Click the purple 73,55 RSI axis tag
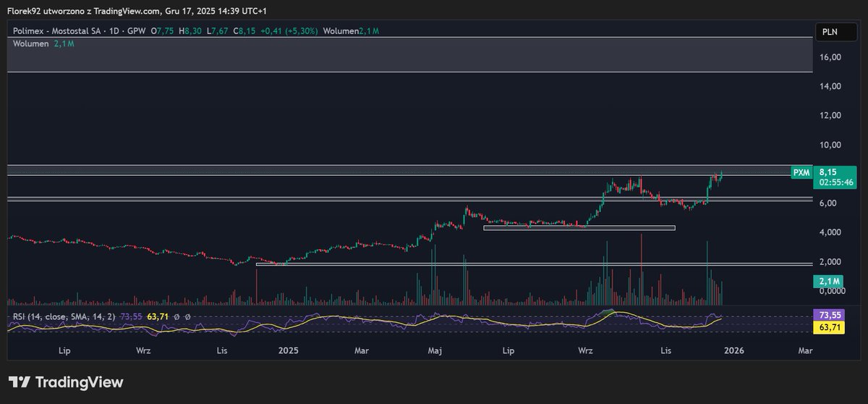This screenshot has width=868, height=404. click(830, 316)
